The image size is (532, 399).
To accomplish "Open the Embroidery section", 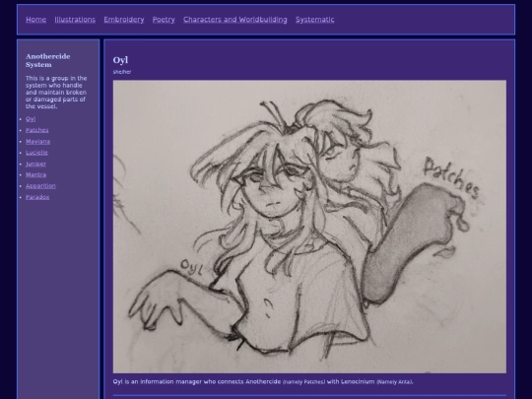I will point(124,20).
